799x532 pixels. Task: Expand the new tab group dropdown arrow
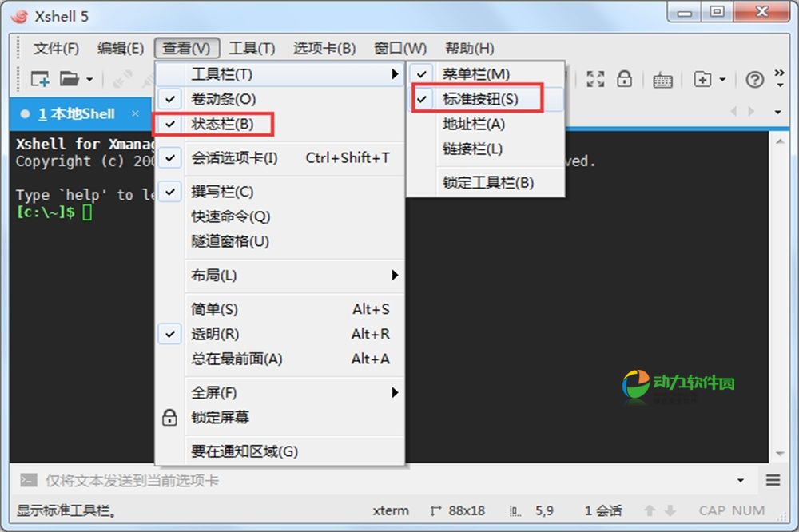[722, 80]
